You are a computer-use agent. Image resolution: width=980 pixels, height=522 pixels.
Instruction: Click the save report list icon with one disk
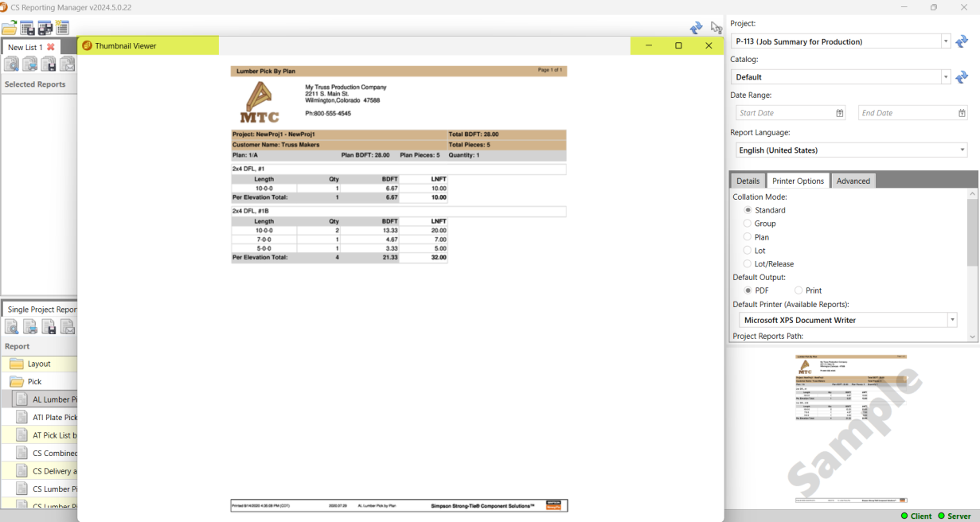click(x=27, y=29)
